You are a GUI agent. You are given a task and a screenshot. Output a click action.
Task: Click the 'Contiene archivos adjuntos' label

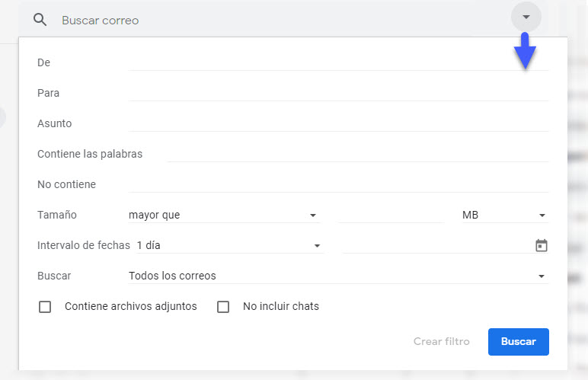point(131,307)
